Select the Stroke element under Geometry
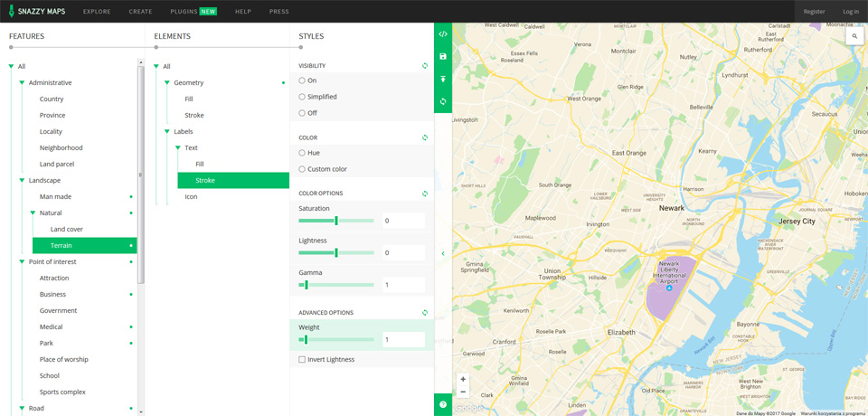The image size is (868, 416). (194, 115)
